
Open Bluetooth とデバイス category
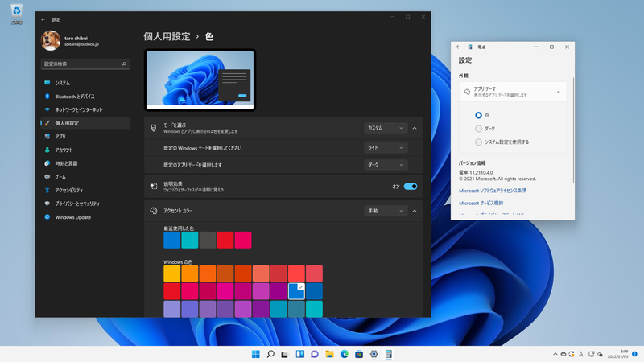(x=85, y=97)
